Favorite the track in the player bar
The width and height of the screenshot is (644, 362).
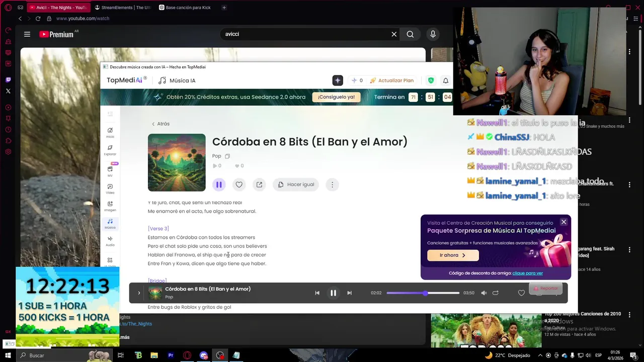pyautogui.click(x=521, y=293)
